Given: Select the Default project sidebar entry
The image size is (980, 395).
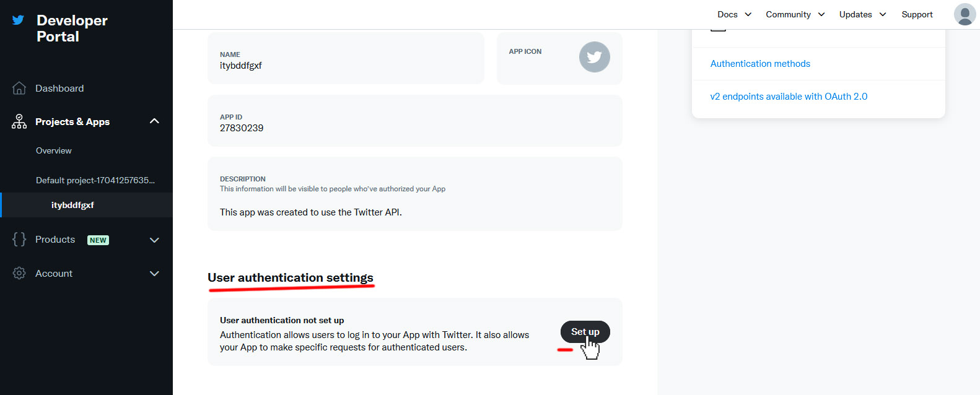Looking at the screenshot, I should coord(95,180).
